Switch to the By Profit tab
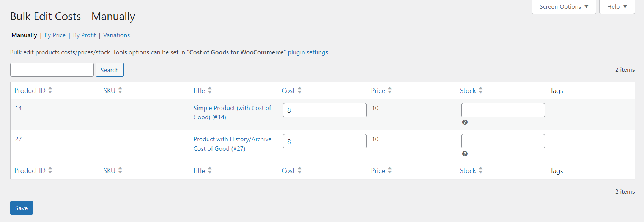 pyautogui.click(x=84, y=35)
